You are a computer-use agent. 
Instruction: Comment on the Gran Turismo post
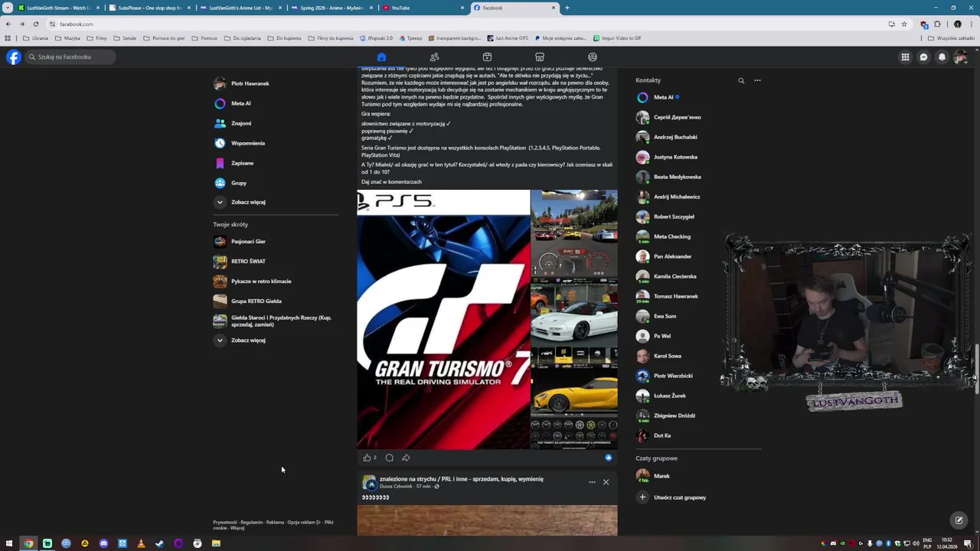click(389, 458)
